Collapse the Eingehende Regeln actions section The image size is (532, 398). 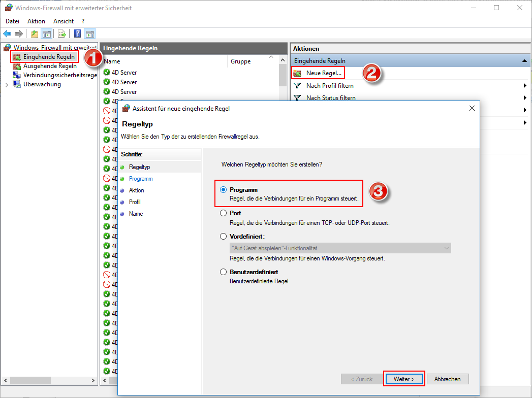pyautogui.click(x=524, y=61)
